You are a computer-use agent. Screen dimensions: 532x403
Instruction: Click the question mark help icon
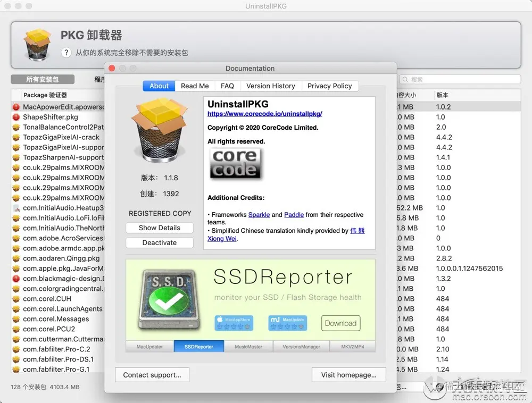[66, 53]
